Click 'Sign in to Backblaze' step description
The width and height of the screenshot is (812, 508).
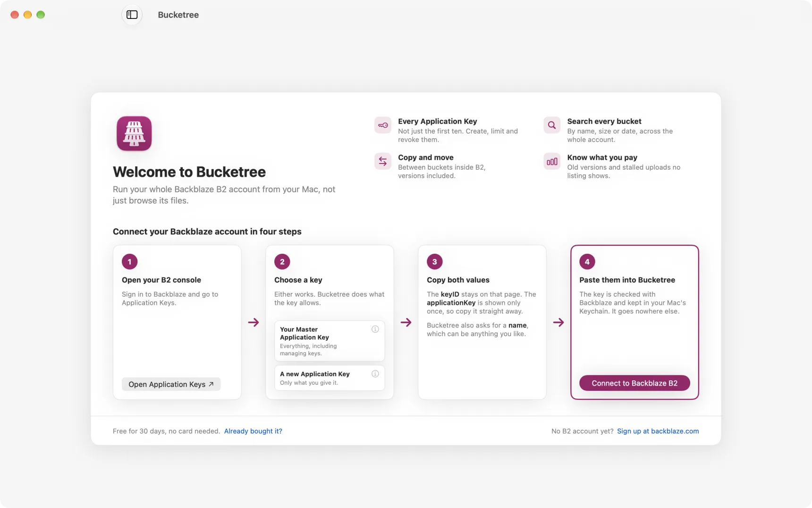[x=170, y=298]
